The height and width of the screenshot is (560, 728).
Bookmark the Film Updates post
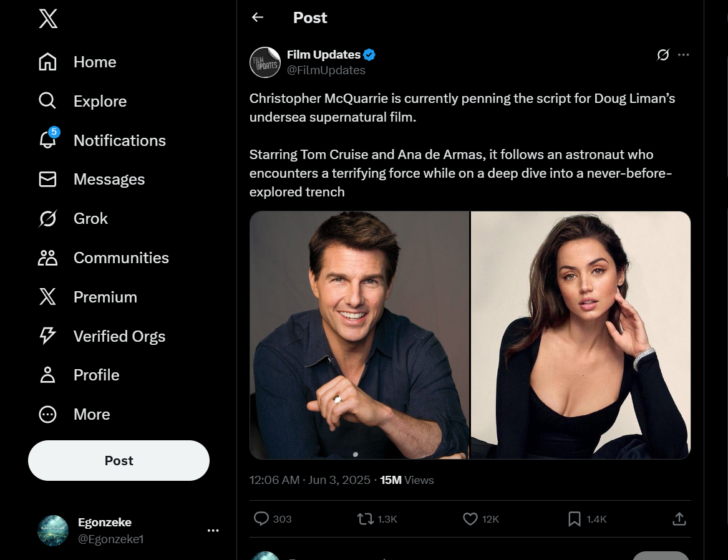575,519
